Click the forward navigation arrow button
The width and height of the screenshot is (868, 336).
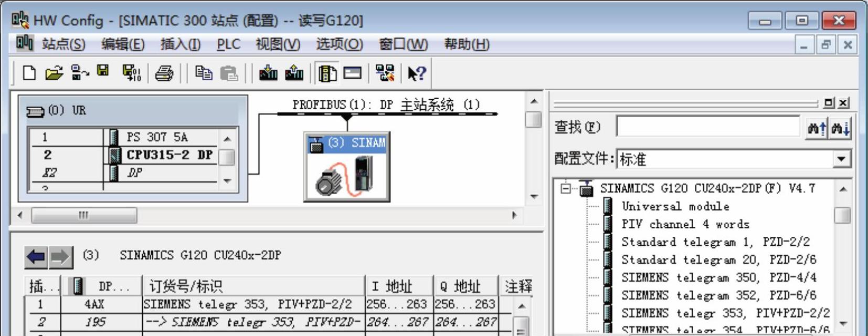pos(60,257)
